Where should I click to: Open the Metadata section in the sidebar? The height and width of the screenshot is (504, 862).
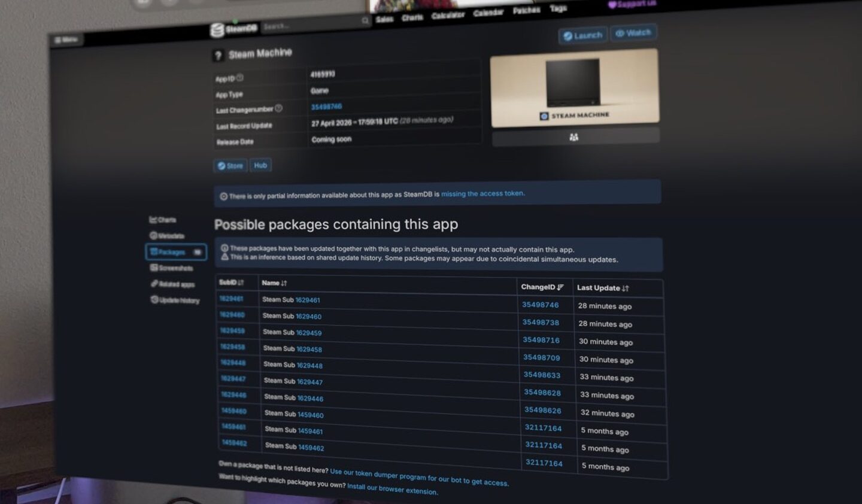point(168,236)
